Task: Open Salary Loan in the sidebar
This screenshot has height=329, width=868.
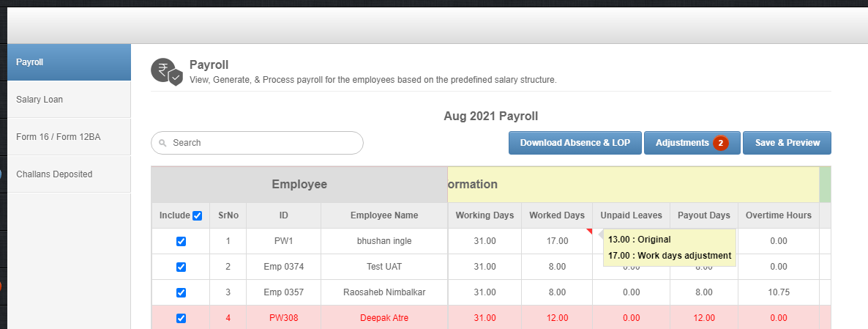Action: [x=70, y=100]
